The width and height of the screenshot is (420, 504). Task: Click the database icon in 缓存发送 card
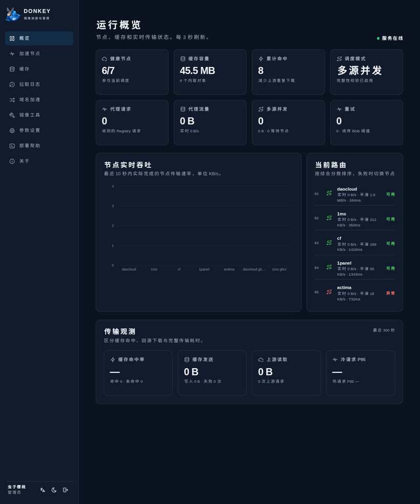tap(187, 360)
